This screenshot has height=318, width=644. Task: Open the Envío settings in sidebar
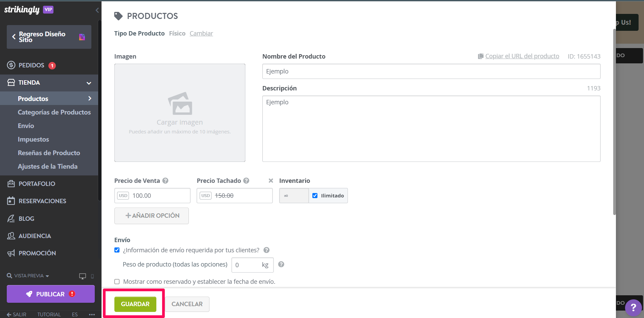click(x=26, y=126)
